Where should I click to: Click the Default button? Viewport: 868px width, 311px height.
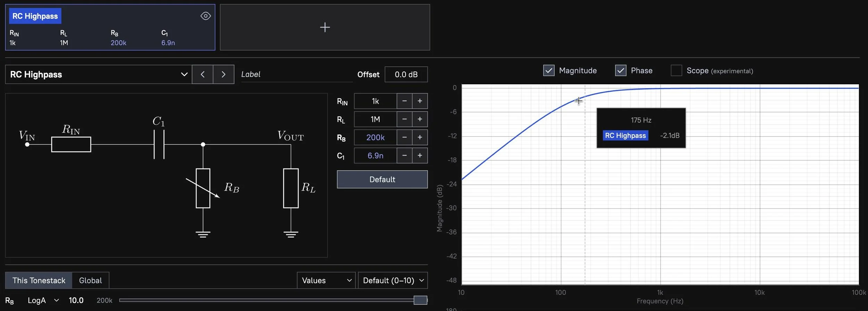pyautogui.click(x=382, y=179)
